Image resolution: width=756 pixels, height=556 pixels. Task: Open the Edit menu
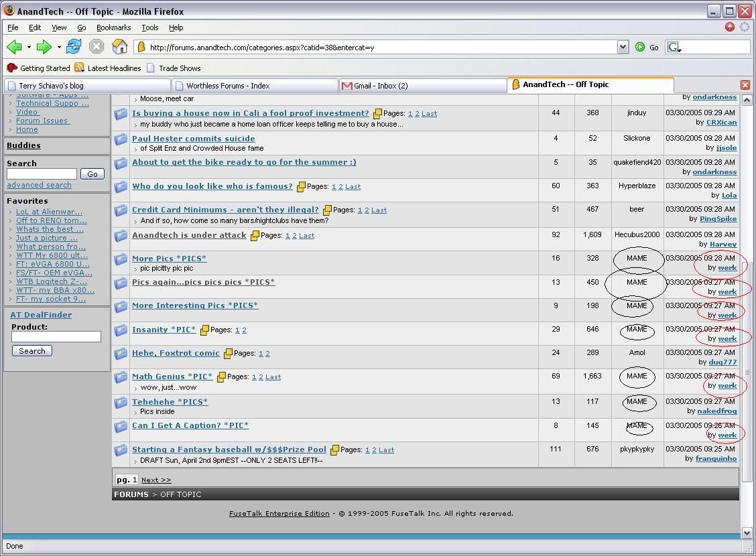pyautogui.click(x=35, y=27)
